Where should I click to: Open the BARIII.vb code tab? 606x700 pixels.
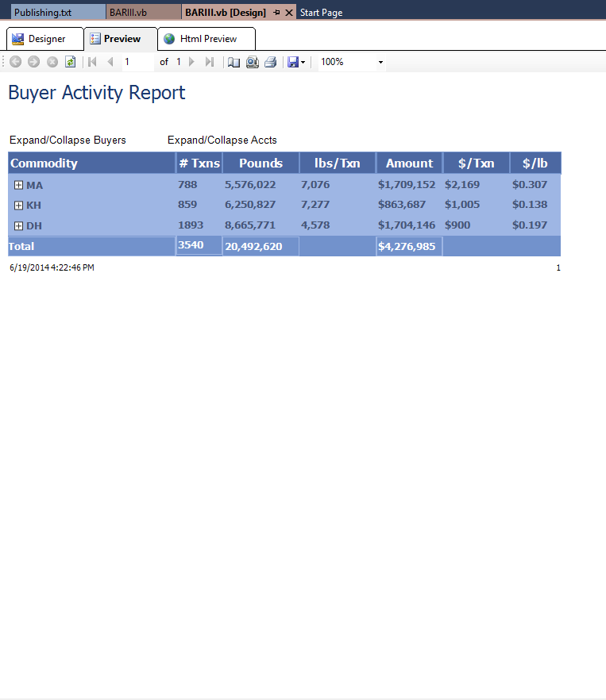[144, 12]
